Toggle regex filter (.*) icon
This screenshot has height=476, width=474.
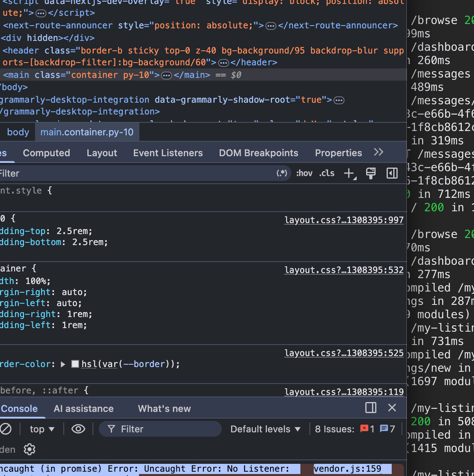[282, 173]
